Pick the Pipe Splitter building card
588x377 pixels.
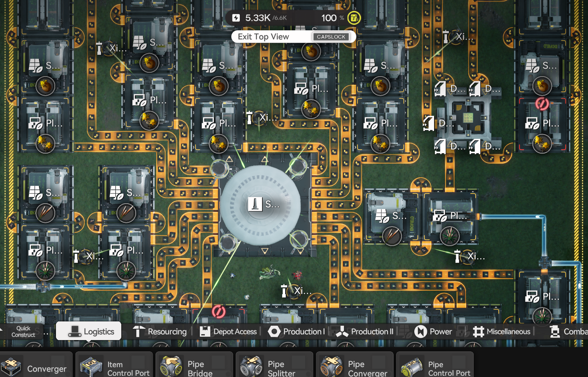click(274, 365)
